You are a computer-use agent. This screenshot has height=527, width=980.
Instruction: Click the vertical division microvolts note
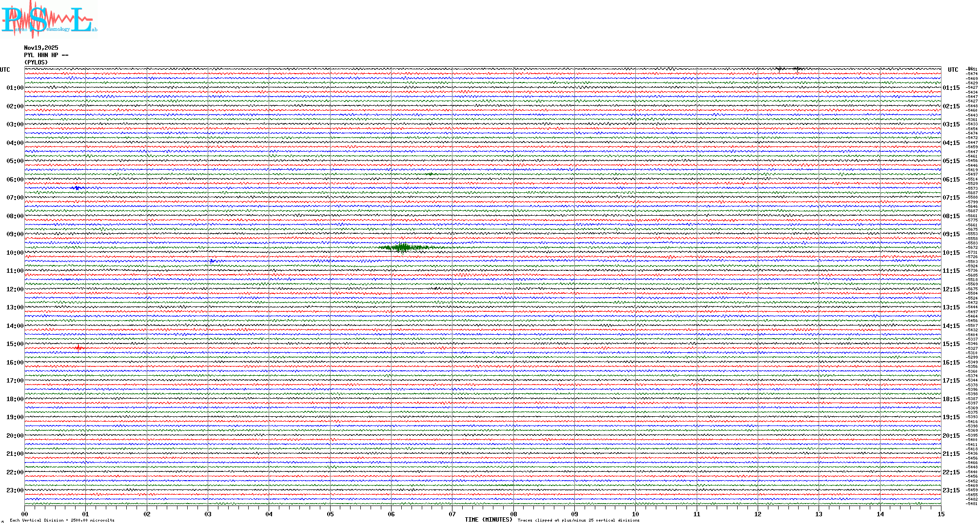click(x=62, y=520)
